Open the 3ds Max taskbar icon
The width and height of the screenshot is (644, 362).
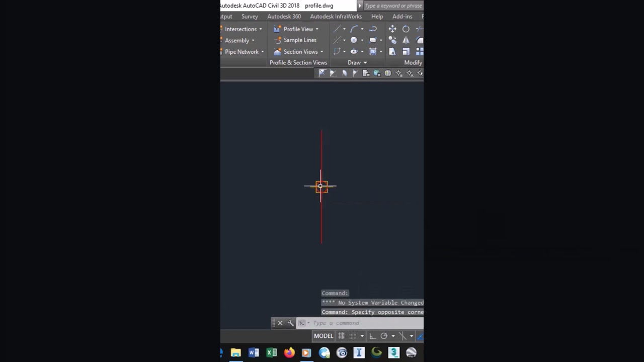coord(394,352)
